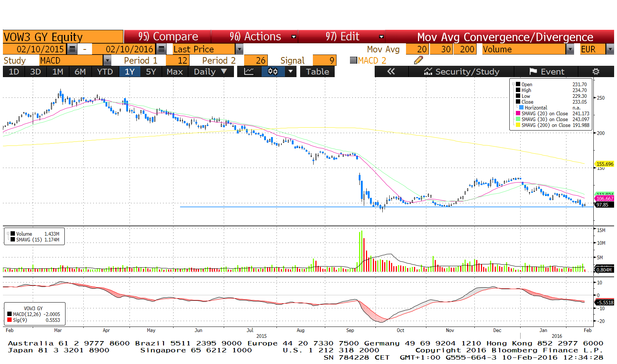Viewport: 617px width, 364px height.
Task: Select the 3D range tab
Action: pos(35,72)
